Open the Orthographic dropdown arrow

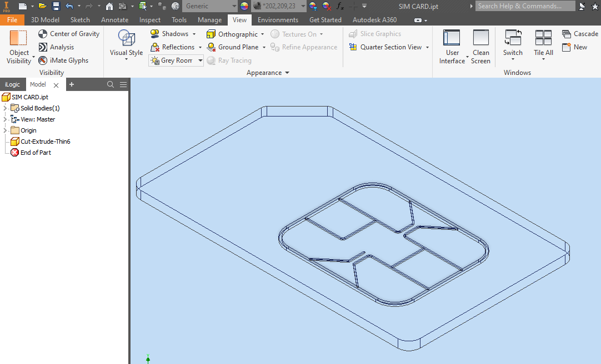(262, 34)
